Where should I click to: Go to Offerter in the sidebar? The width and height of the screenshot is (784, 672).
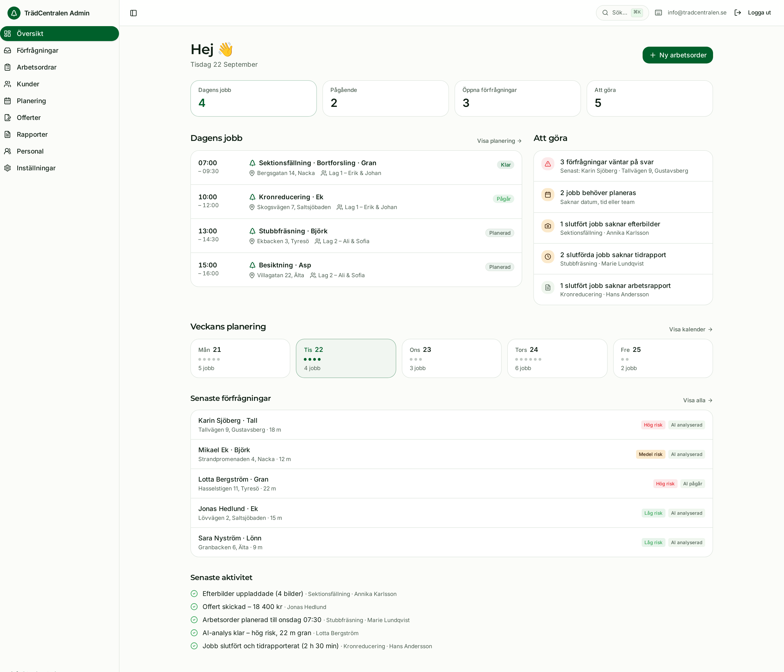tap(59, 118)
